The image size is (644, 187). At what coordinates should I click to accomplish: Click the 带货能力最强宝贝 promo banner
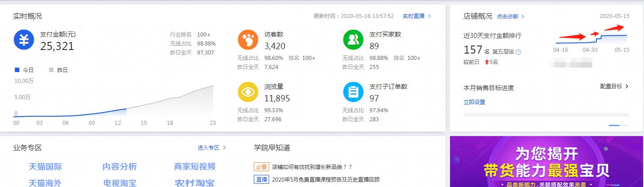(546, 162)
